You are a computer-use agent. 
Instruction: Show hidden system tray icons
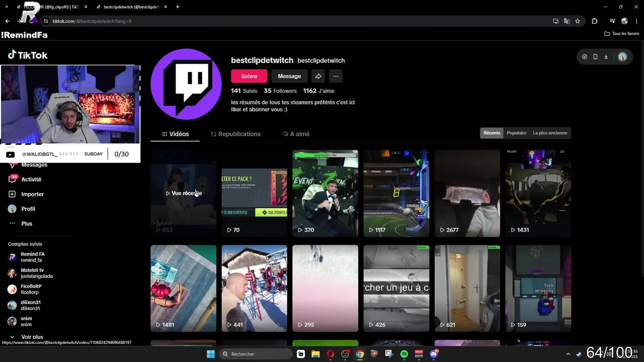point(568,354)
